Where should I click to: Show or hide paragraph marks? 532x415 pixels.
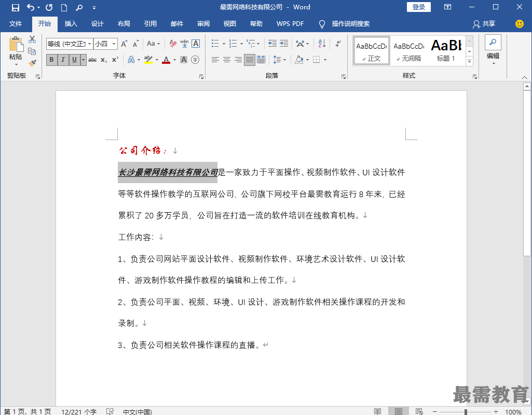[338, 44]
